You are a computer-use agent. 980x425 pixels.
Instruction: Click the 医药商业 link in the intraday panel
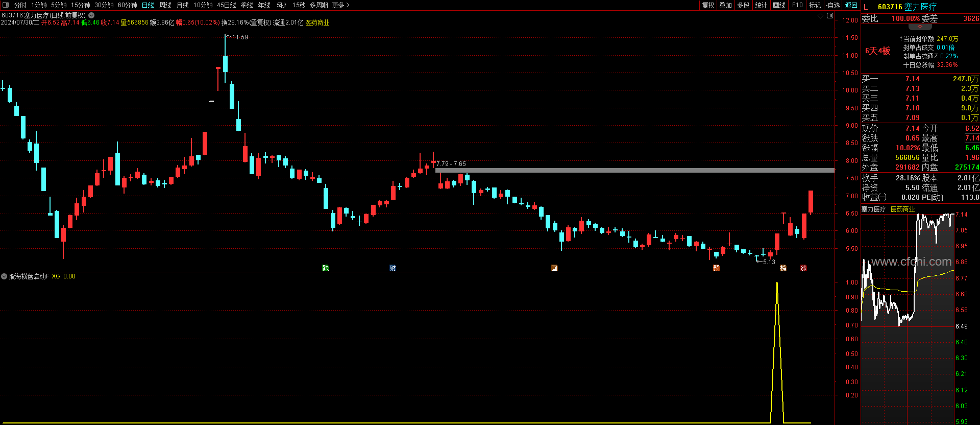[903, 209]
